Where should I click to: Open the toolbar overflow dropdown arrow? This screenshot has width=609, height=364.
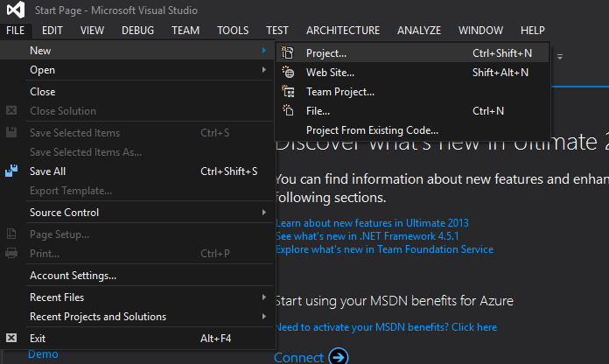point(560,57)
